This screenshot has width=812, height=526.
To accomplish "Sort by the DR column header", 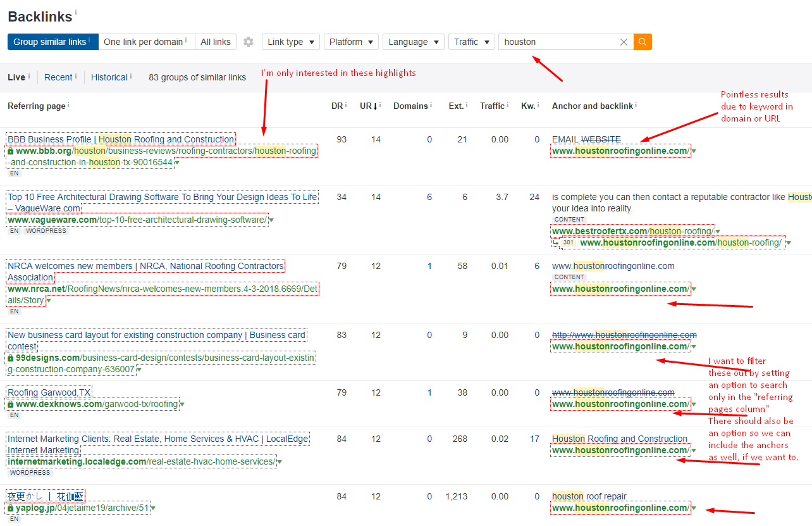I will [337, 106].
